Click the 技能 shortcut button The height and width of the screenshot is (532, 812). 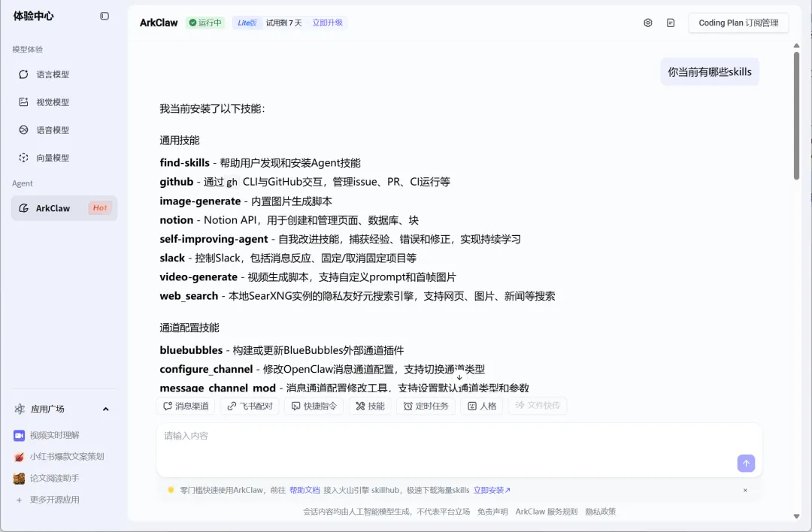click(370, 407)
